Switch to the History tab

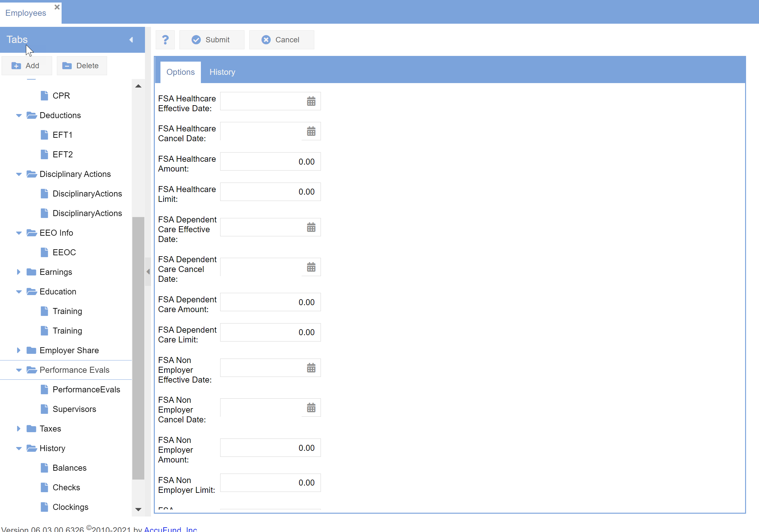222,72
